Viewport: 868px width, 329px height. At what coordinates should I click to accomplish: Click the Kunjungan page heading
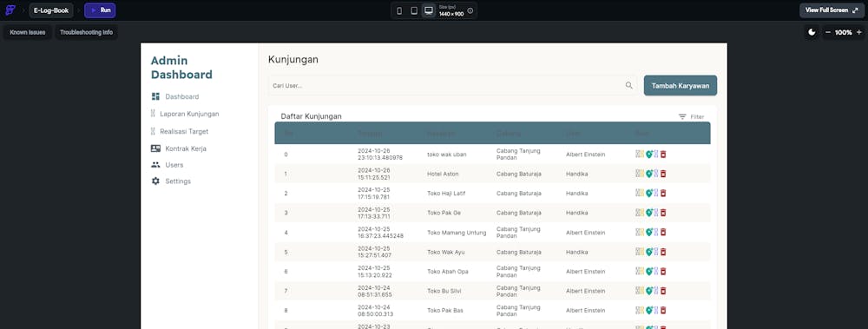(x=293, y=59)
